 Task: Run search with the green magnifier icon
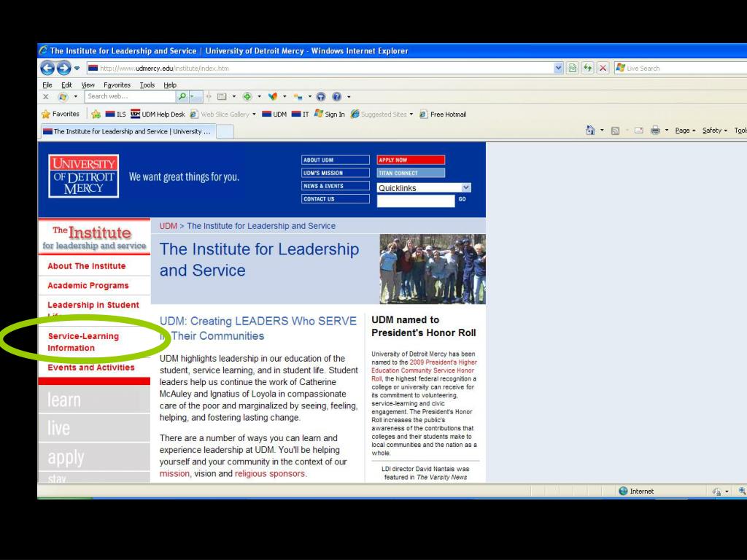pyautogui.click(x=182, y=97)
